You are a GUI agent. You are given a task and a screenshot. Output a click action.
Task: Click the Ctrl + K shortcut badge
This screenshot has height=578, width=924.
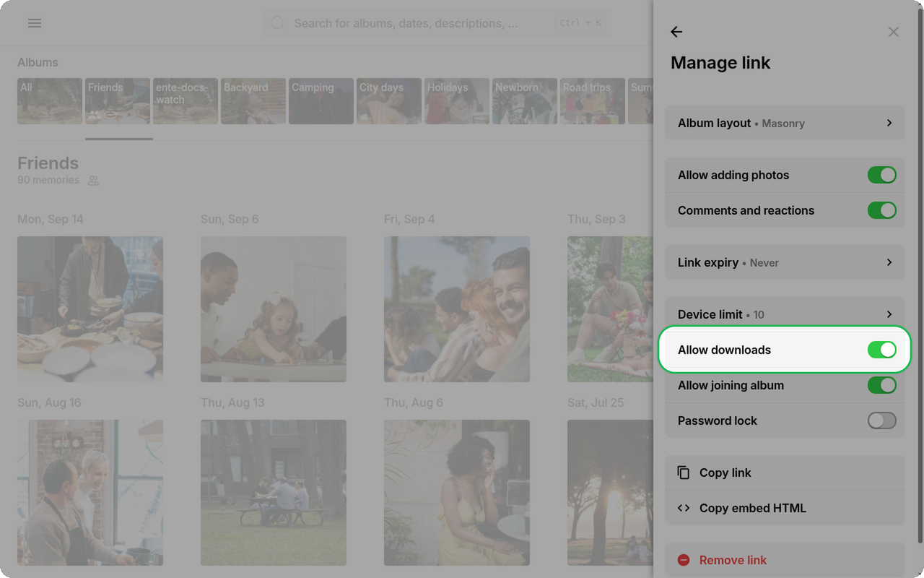pos(580,23)
